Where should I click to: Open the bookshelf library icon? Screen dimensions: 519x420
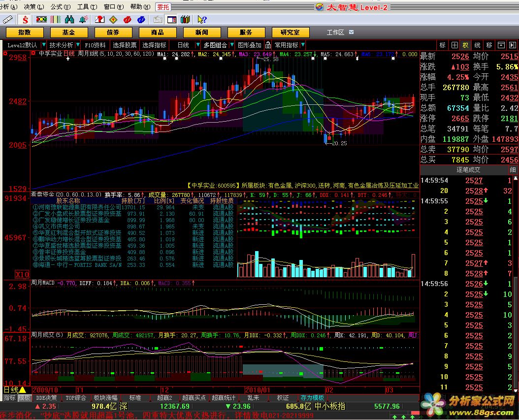click(185, 20)
